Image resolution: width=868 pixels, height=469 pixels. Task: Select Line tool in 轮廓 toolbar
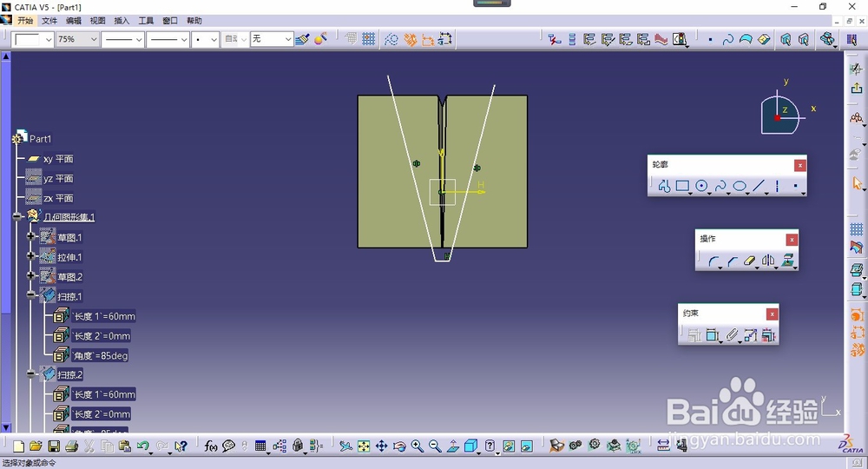coord(759,186)
